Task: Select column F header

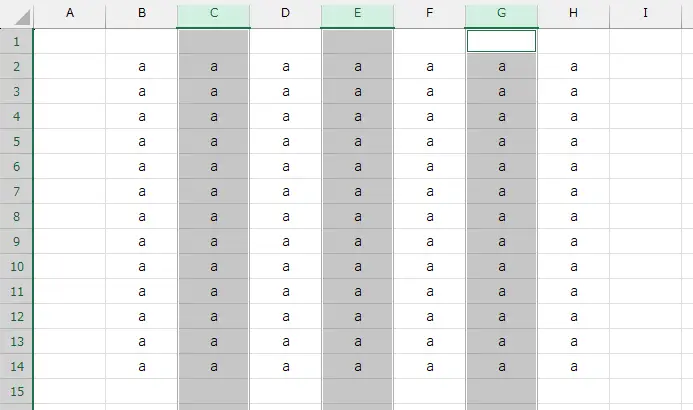Action: [x=430, y=13]
